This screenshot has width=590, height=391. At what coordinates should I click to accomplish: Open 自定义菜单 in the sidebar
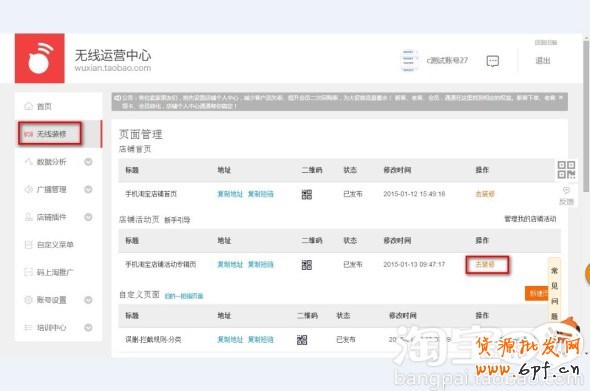[58, 245]
